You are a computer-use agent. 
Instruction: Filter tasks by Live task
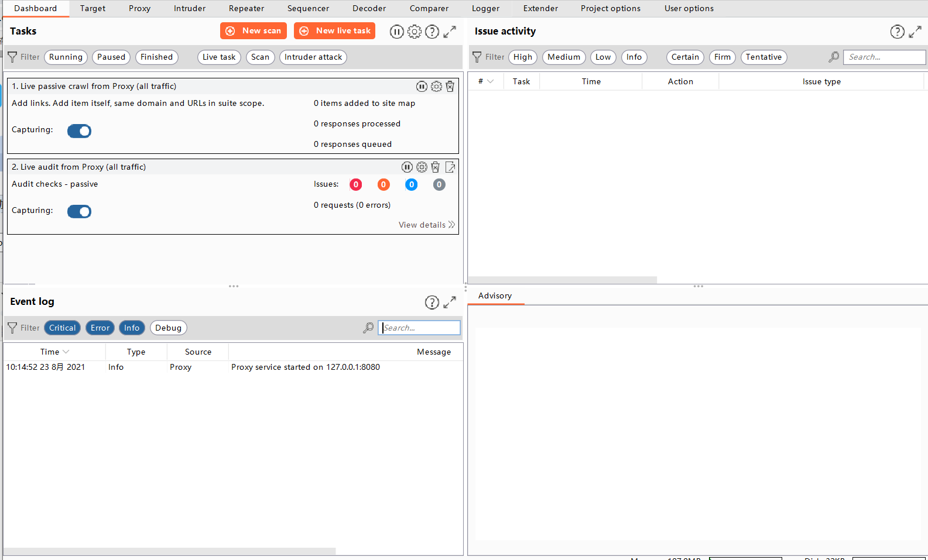click(220, 57)
